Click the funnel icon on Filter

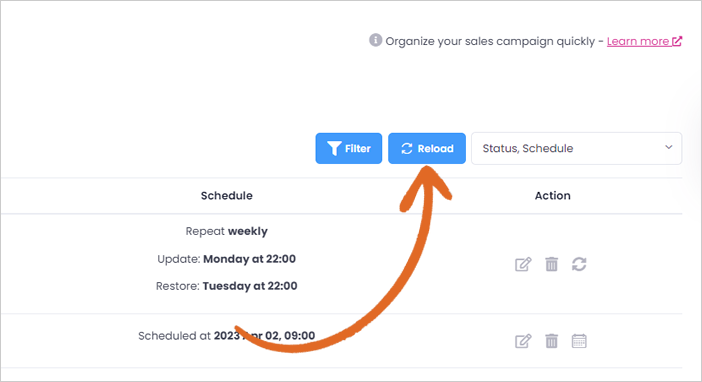[x=334, y=148]
